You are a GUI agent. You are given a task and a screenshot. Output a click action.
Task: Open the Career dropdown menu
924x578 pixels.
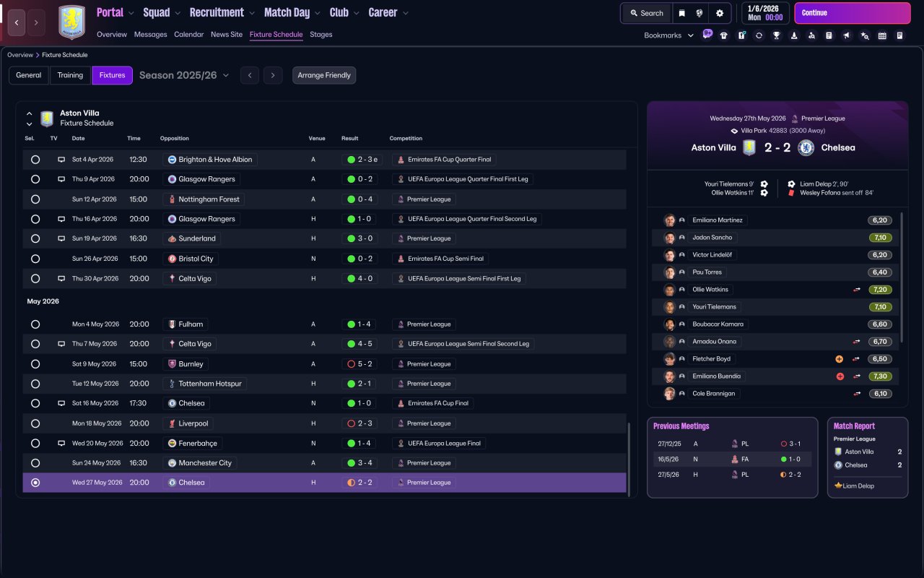[x=388, y=13]
